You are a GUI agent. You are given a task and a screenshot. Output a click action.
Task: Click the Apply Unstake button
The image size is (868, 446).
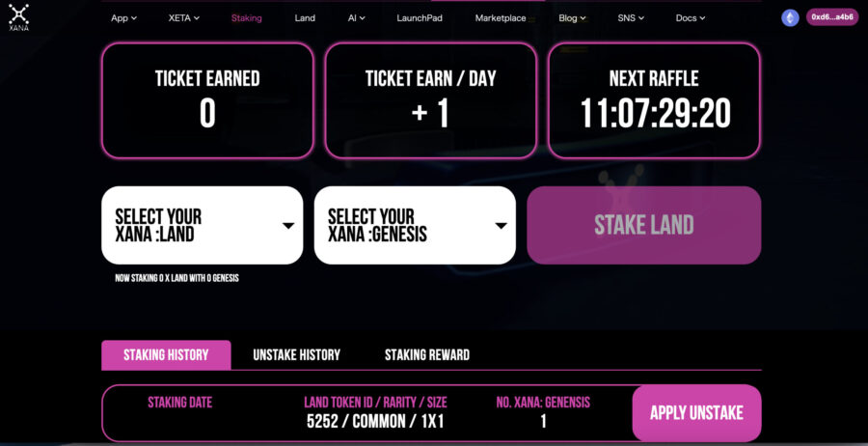pos(696,413)
